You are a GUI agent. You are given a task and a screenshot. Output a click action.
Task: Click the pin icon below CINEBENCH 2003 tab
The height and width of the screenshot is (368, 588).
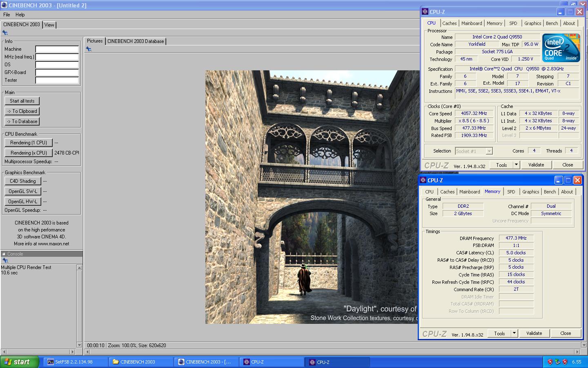point(5,33)
